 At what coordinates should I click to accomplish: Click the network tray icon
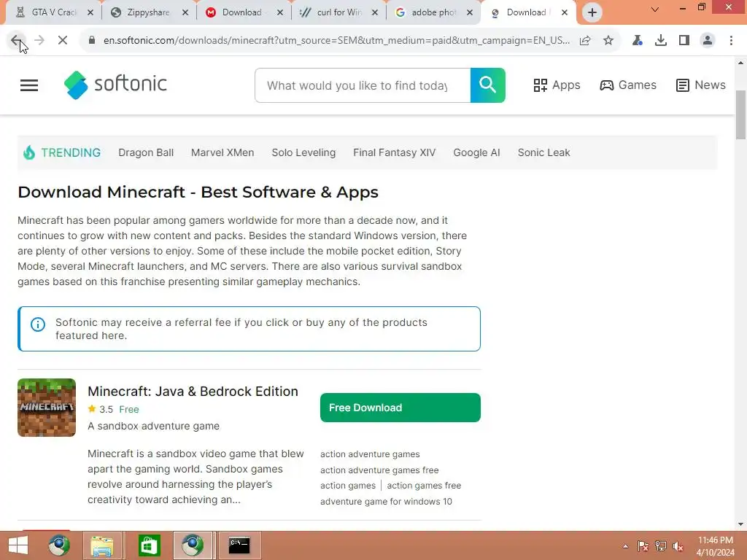click(661, 546)
